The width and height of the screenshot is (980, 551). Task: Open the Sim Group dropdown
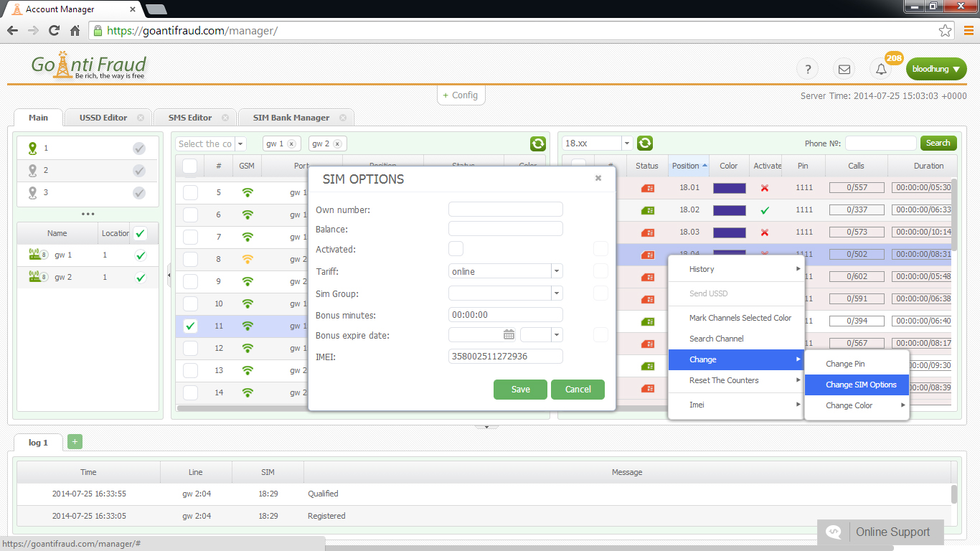point(557,293)
